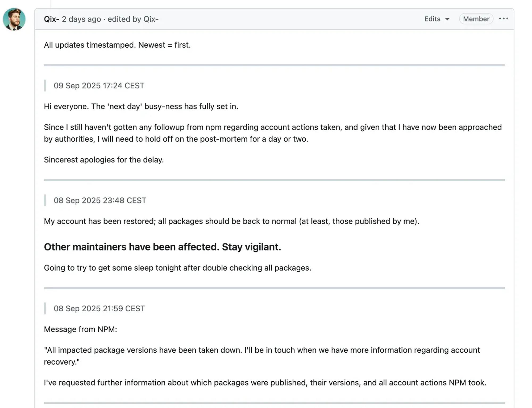Screen dimensions: 532x408
Task: Click the 'Sincerest apologies for the delay' line
Action: point(104,160)
